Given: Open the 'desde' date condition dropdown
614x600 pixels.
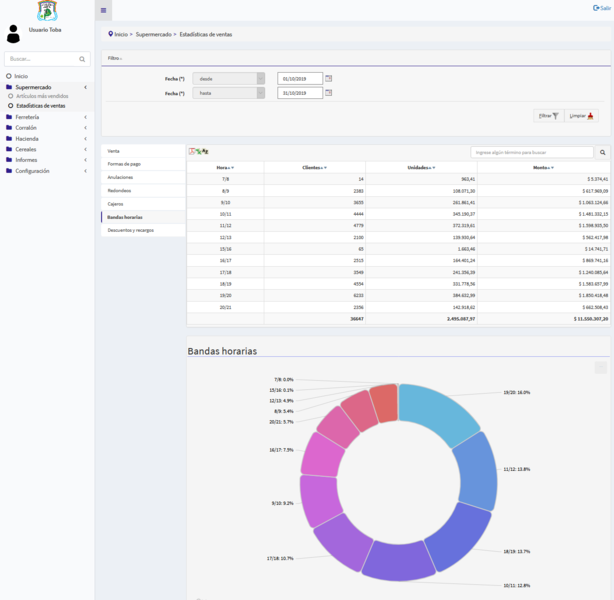Looking at the screenshot, I should [x=229, y=78].
